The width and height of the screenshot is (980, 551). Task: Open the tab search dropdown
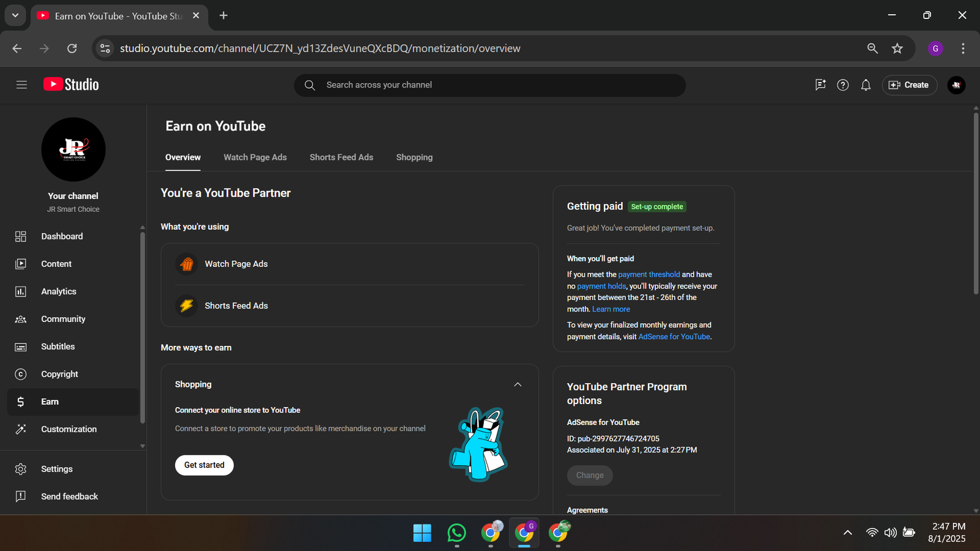[15, 15]
